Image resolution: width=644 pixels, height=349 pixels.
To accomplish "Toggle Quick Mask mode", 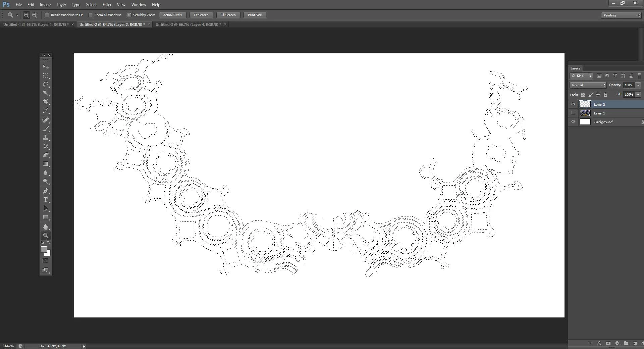I will click(46, 261).
